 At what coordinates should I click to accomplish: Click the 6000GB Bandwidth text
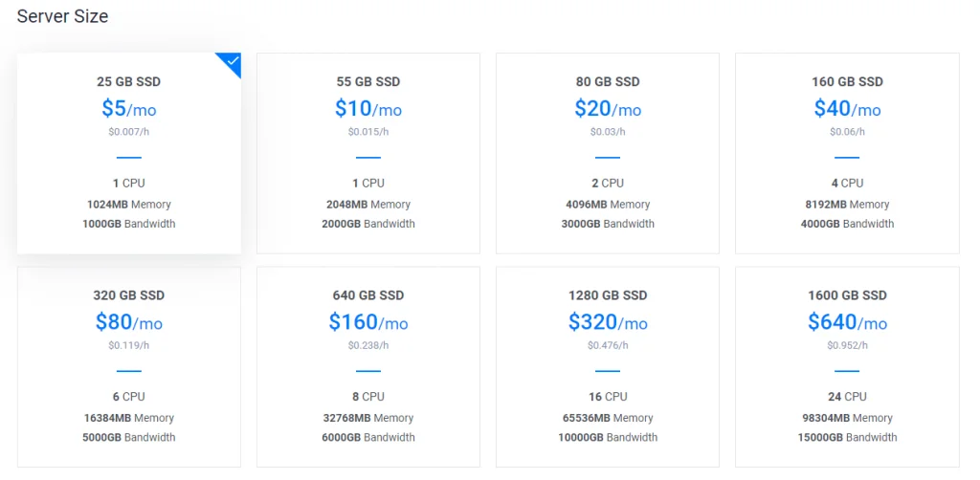368,437
